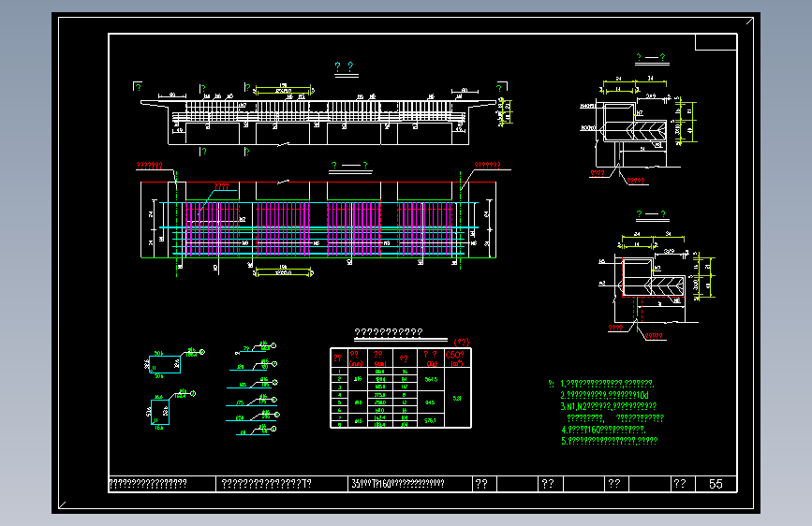The width and height of the screenshot is (812, 526).
Task: Select the bottommost cyan rebar line detail
Action: pyautogui.click(x=257, y=431)
